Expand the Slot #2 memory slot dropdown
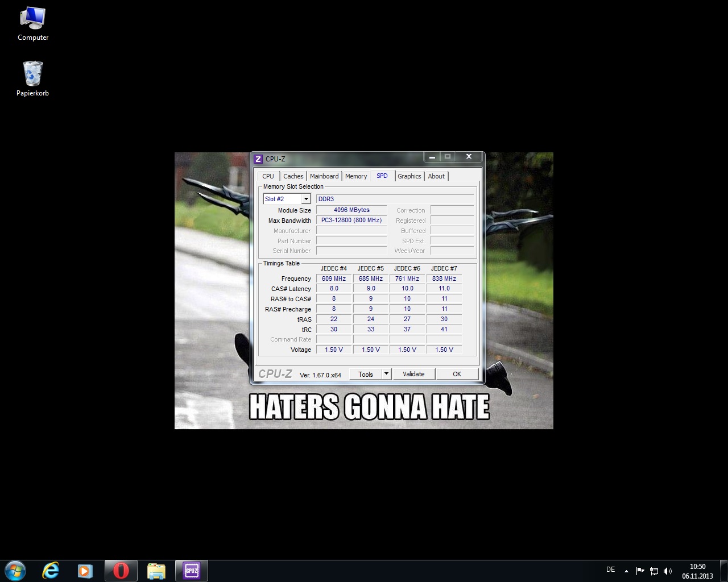 click(306, 199)
